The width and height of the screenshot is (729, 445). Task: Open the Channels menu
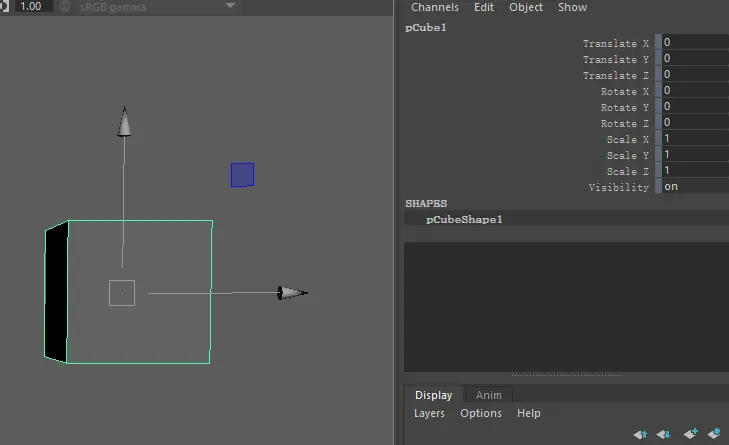click(x=435, y=7)
